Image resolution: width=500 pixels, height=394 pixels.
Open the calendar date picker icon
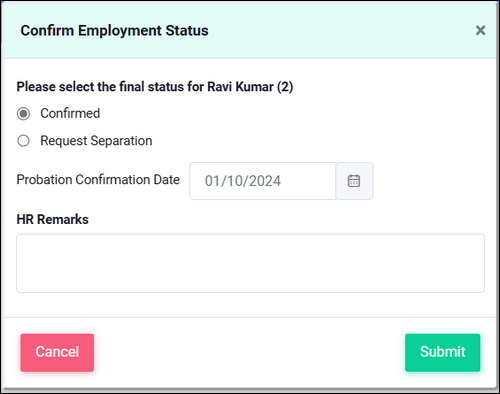pos(354,181)
